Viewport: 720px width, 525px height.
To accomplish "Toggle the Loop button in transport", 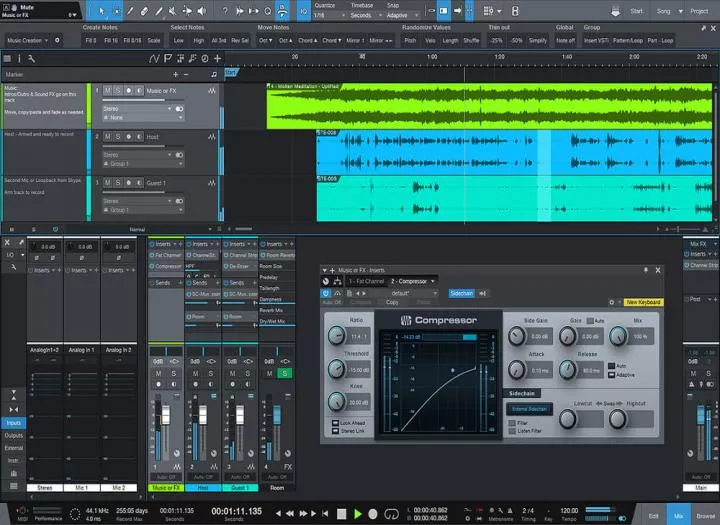I will [x=391, y=514].
